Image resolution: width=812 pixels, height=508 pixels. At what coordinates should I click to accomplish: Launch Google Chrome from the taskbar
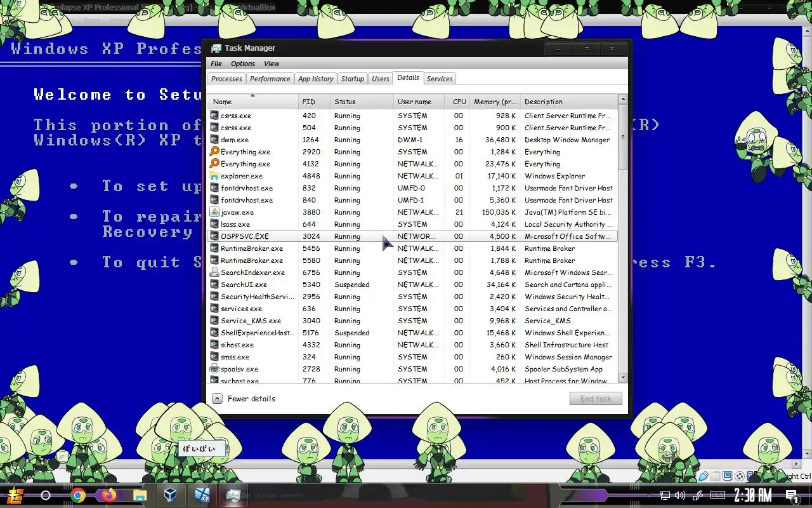point(78,495)
